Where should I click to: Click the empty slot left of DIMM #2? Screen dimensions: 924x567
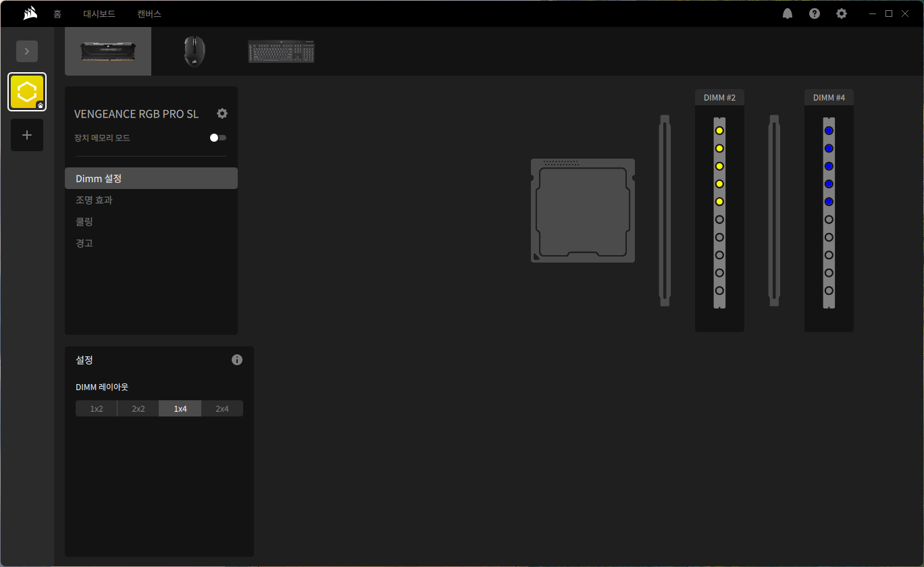click(x=665, y=211)
